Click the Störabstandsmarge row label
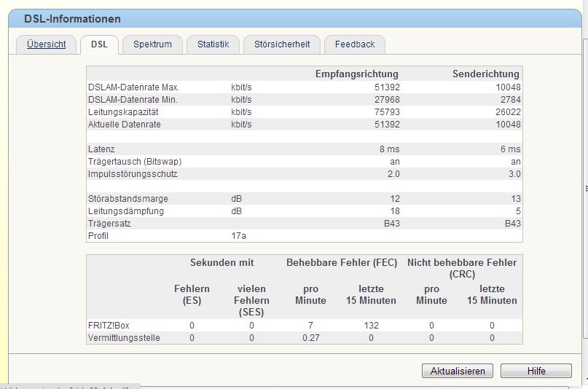588x389 pixels. click(128, 199)
